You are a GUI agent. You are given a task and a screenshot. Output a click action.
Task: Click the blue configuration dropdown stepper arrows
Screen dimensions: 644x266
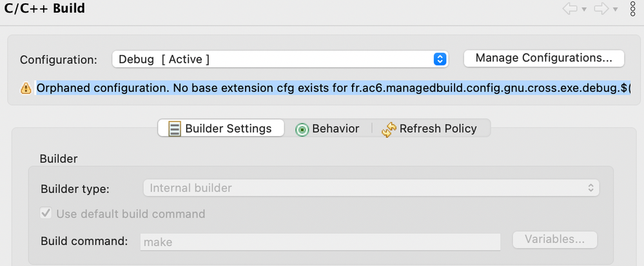click(x=440, y=59)
